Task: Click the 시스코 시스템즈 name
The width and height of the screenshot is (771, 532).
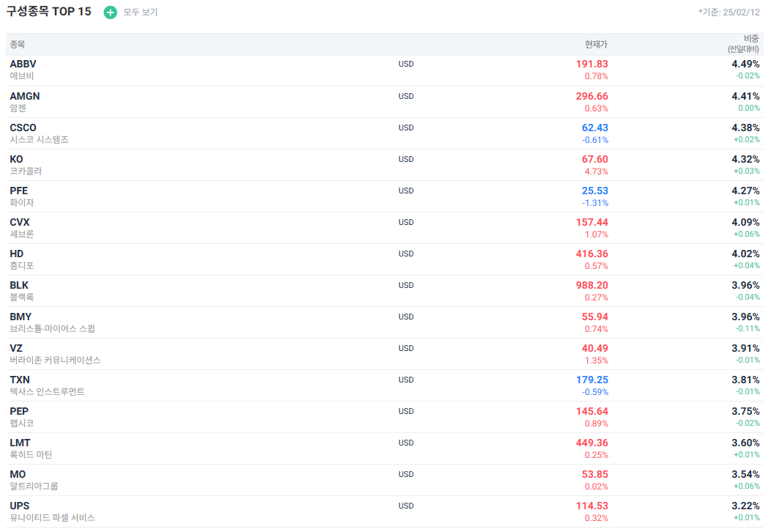Action: coord(40,139)
